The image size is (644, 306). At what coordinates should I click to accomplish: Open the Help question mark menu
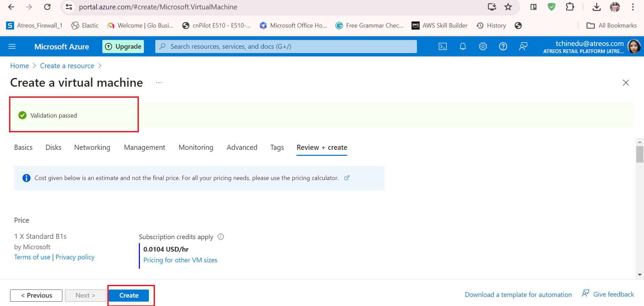tap(503, 46)
